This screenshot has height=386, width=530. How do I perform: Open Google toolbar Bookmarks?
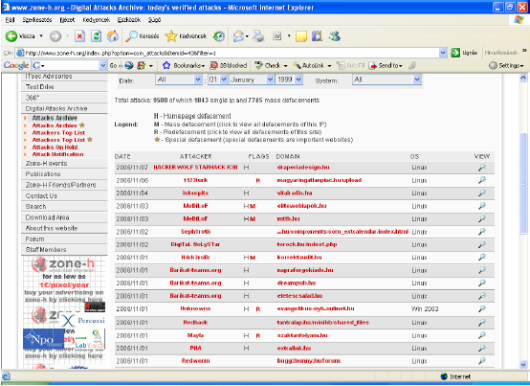pos(184,65)
